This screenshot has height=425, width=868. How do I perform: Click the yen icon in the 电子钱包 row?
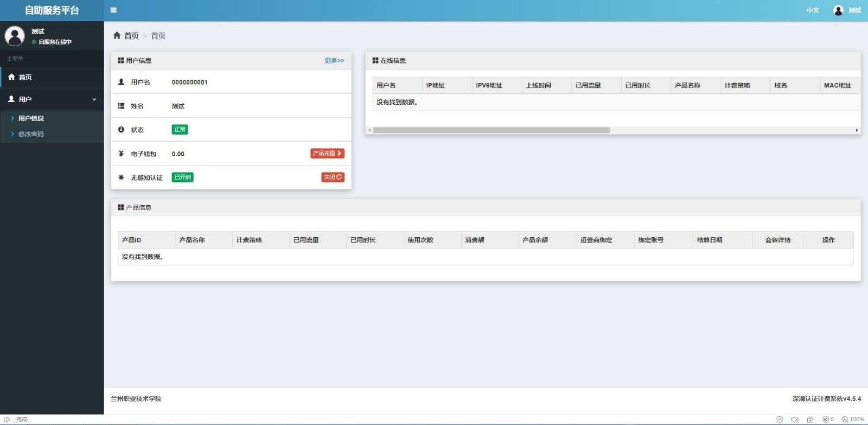122,154
